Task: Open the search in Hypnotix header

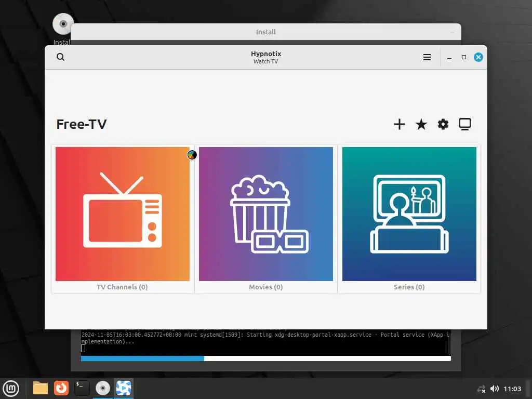Action: coord(60,57)
